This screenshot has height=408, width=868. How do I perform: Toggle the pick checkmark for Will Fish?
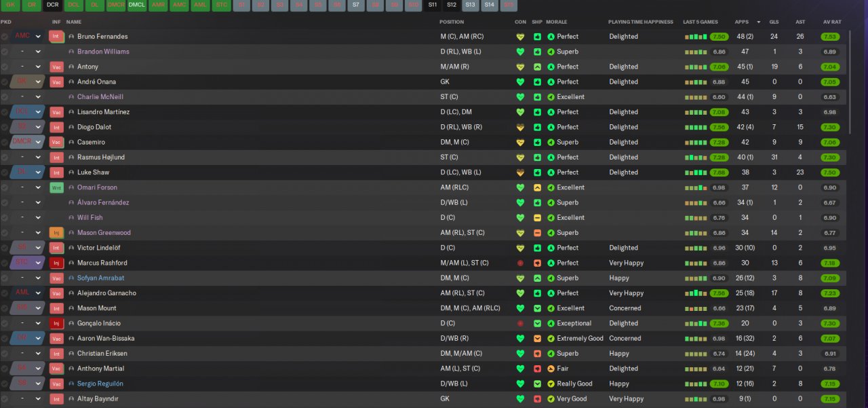(x=5, y=218)
